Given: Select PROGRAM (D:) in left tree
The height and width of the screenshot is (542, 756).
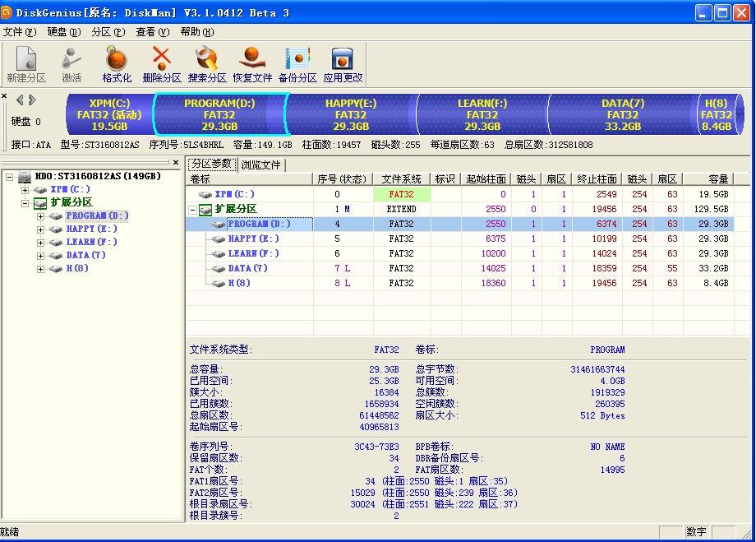Looking at the screenshot, I should [97, 215].
